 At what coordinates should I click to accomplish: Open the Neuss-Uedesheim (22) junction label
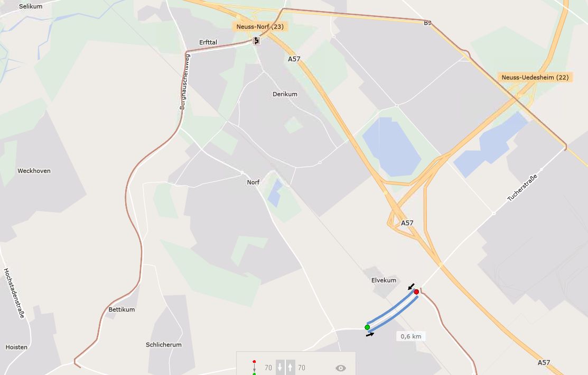click(x=535, y=77)
